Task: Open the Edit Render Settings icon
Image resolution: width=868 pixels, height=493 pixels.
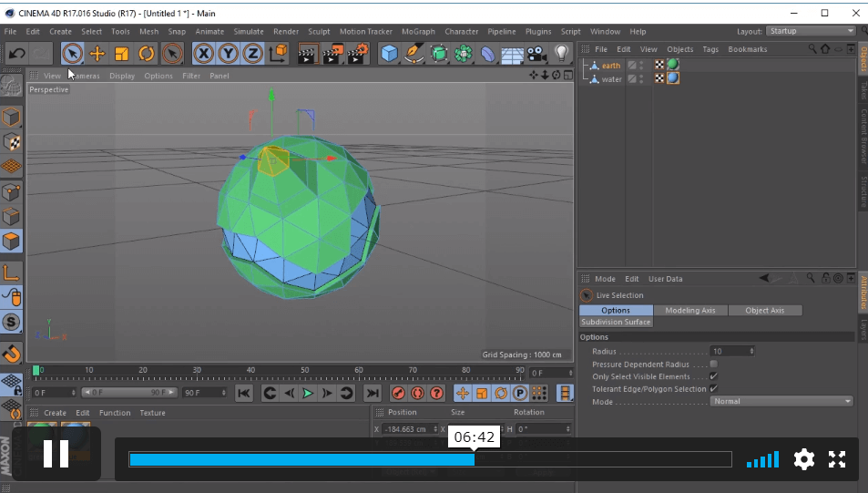Action: (x=357, y=54)
